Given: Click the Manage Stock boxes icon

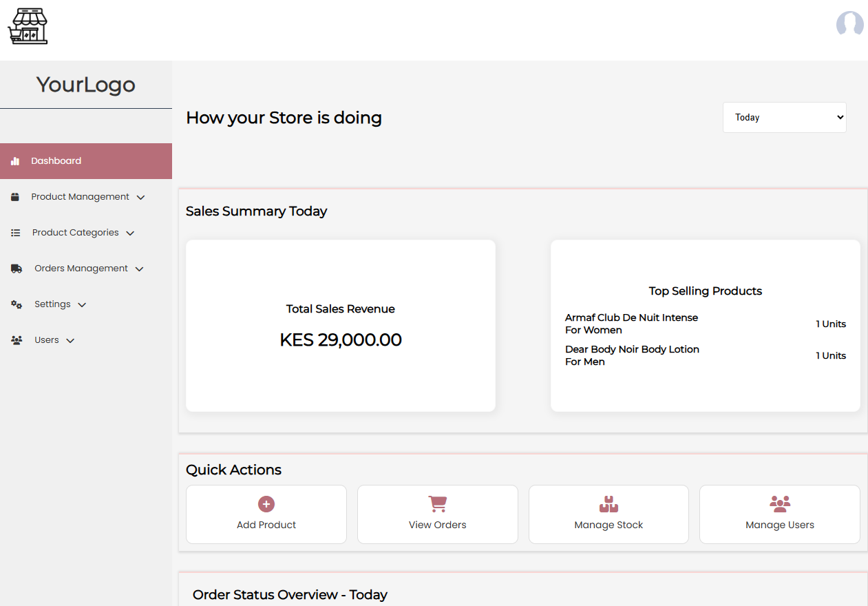Looking at the screenshot, I should [x=608, y=503].
